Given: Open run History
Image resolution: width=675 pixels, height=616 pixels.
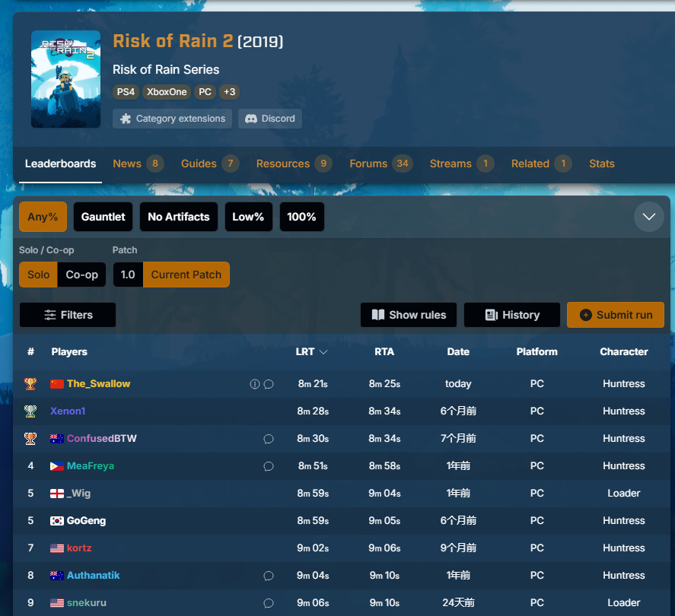Looking at the screenshot, I should point(512,315).
